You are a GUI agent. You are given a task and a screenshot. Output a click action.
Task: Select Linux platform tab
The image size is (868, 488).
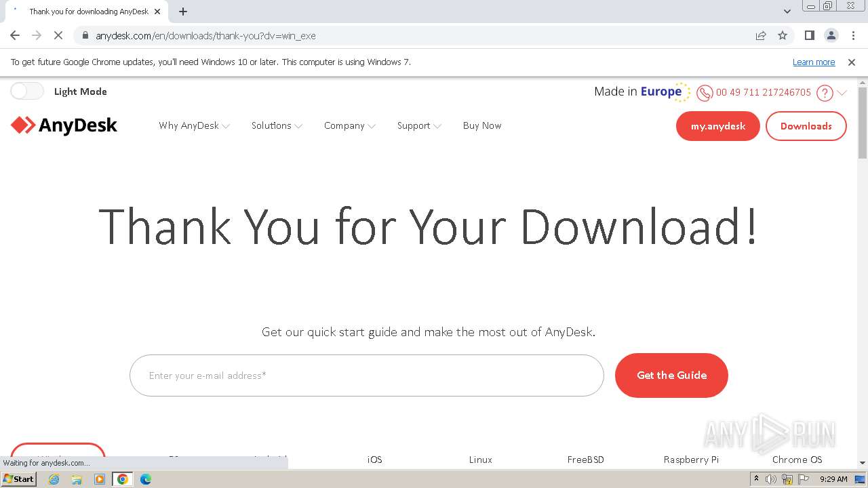coord(481,460)
